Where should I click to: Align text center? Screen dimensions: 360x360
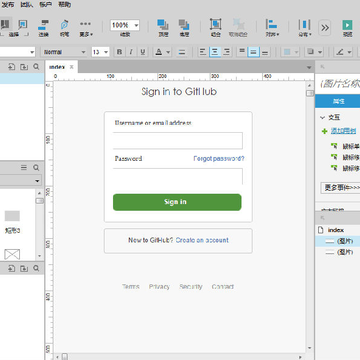click(215, 52)
